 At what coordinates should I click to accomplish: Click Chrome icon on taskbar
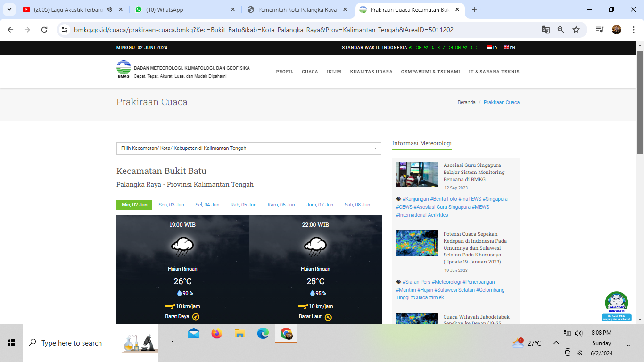pyautogui.click(x=286, y=334)
